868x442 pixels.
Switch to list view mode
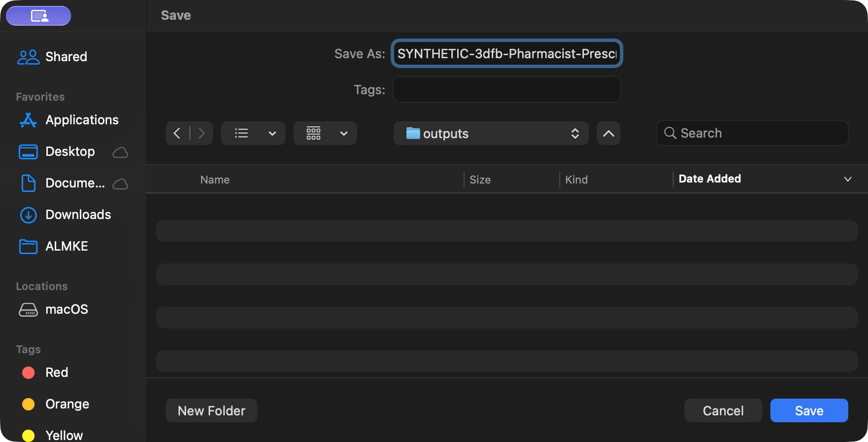pyautogui.click(x=241, y=133)
